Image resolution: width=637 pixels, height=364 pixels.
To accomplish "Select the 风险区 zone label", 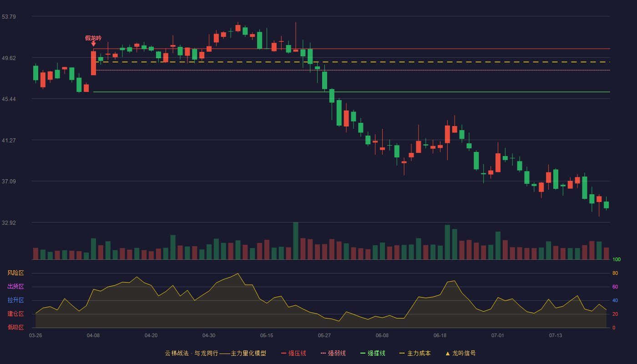I will (x=15, y=273).
